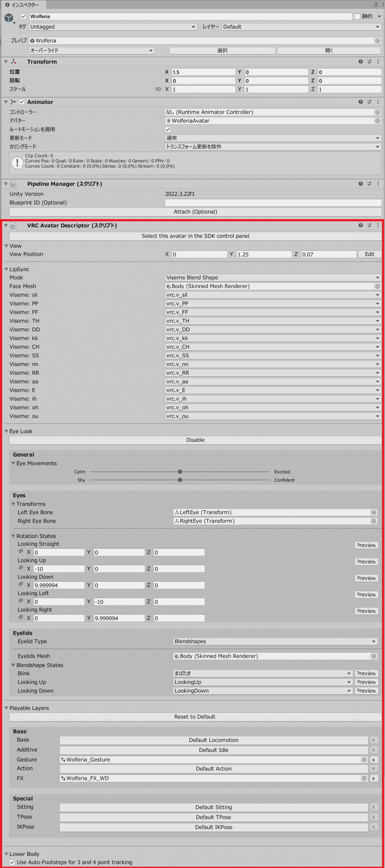This screenshot has width=385, height=868.
Task: Open VRC Avatar Descriptor three-dot menu
Action: 378,225
